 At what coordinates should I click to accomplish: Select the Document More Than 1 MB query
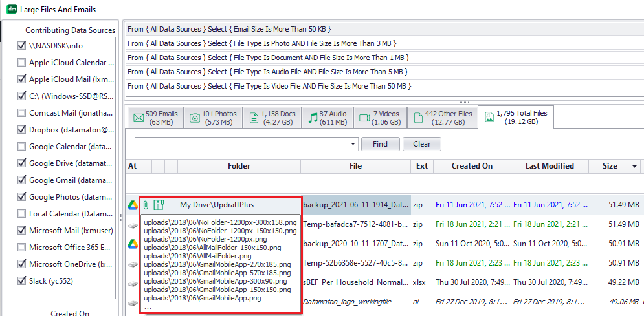pyautogui.click(x=384, y=58)
